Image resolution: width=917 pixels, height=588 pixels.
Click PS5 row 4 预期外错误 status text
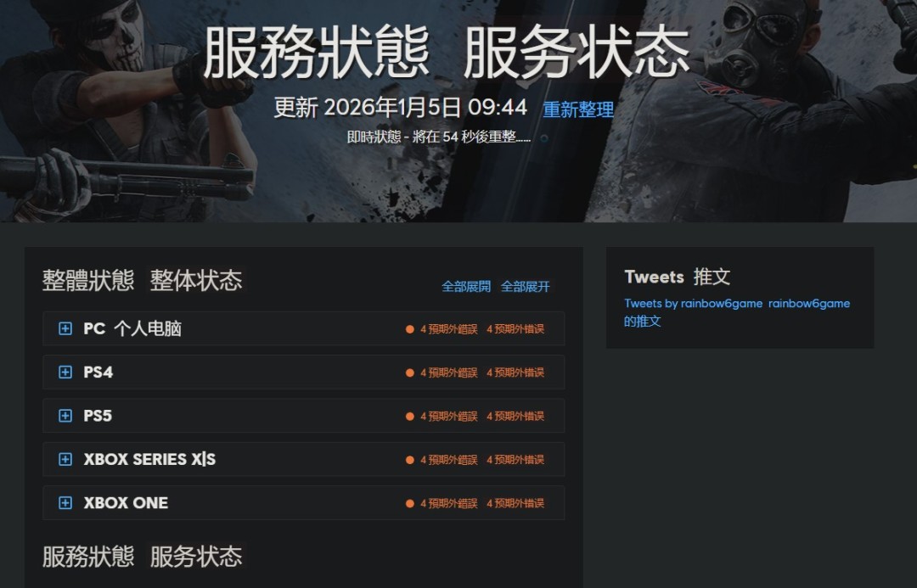515,416
